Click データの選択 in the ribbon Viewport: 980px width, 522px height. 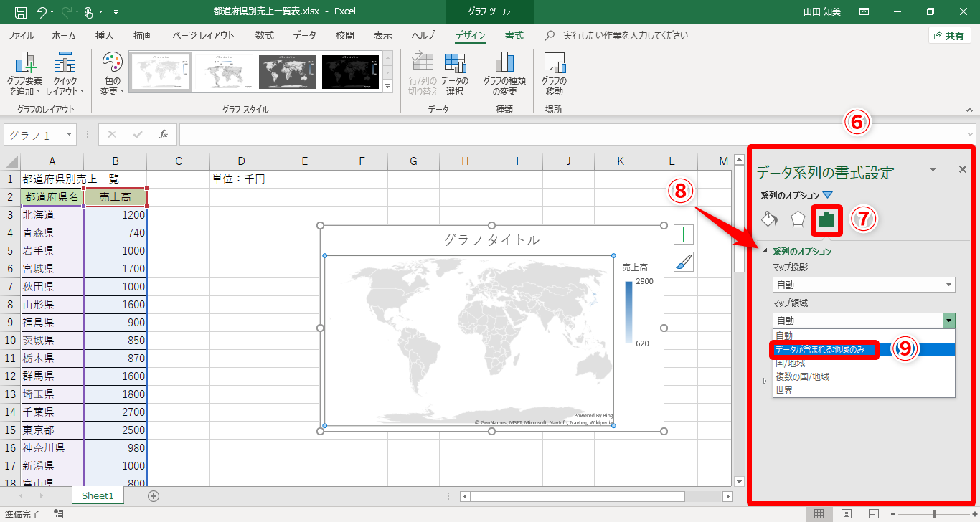point(454,75)
